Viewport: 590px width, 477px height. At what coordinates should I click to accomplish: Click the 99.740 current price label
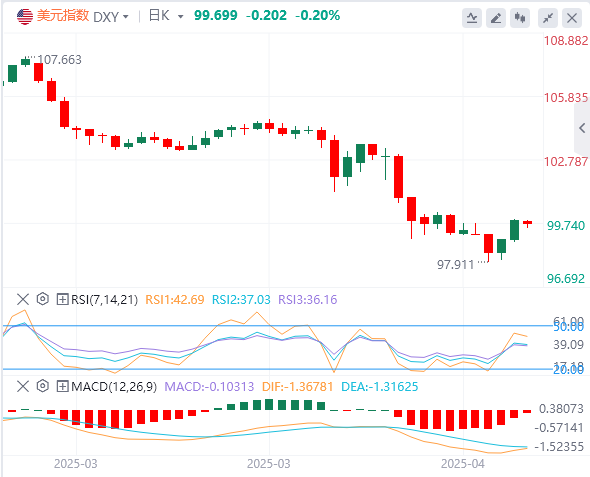[x=566, y=226]
